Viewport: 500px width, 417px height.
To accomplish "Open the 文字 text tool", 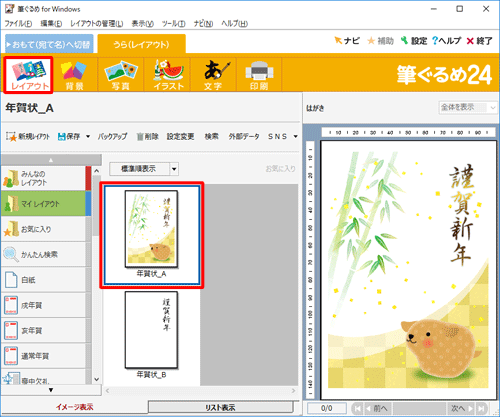I will tap(213, 75).
